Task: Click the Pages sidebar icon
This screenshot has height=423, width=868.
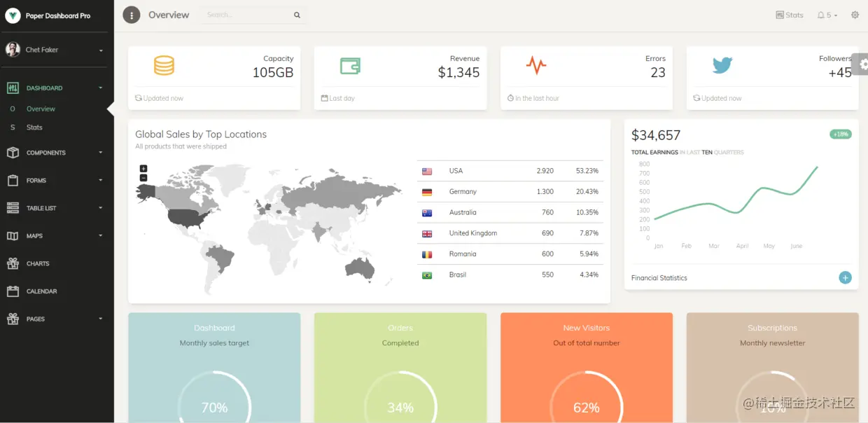Action: point(13,319)
